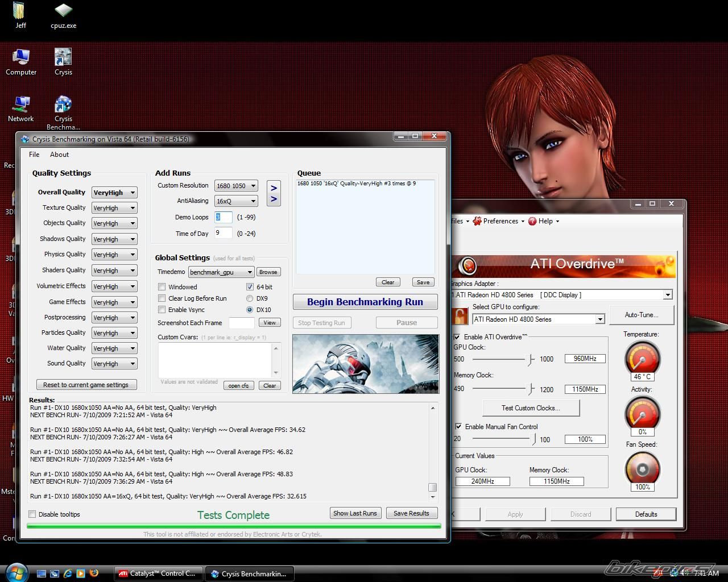The height and width of the screenshot is (582, 728).
Task: Click the GPU Clock slider handle
Action: pos(531,359)
